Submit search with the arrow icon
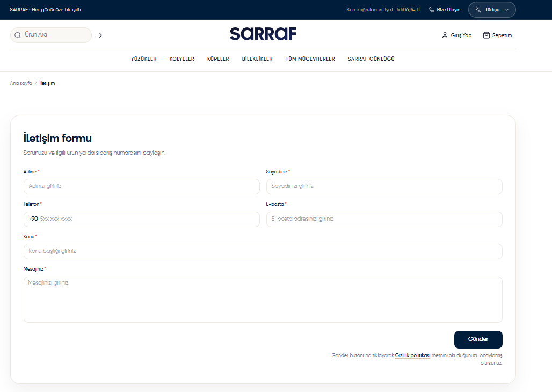Screen dimensions: 552x392 pos(100,35)
